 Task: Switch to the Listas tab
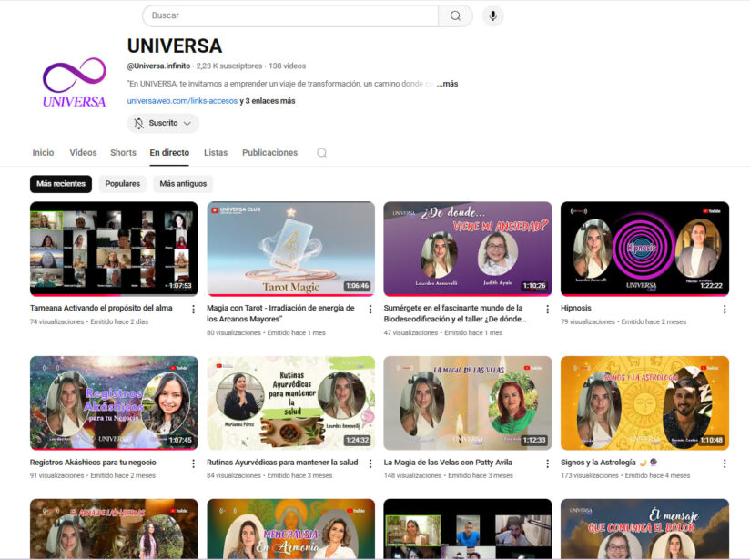216,153
